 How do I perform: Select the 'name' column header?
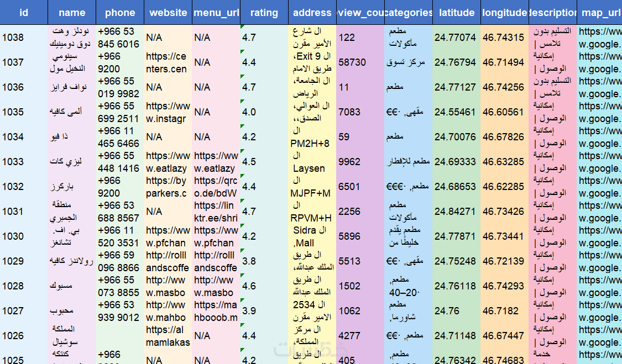pos(72,12)
